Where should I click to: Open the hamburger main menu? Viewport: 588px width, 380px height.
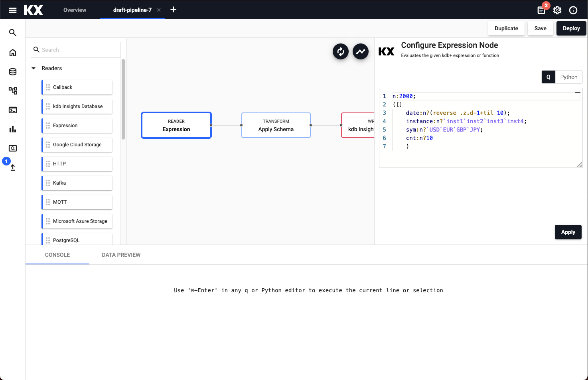coord(13,10)
